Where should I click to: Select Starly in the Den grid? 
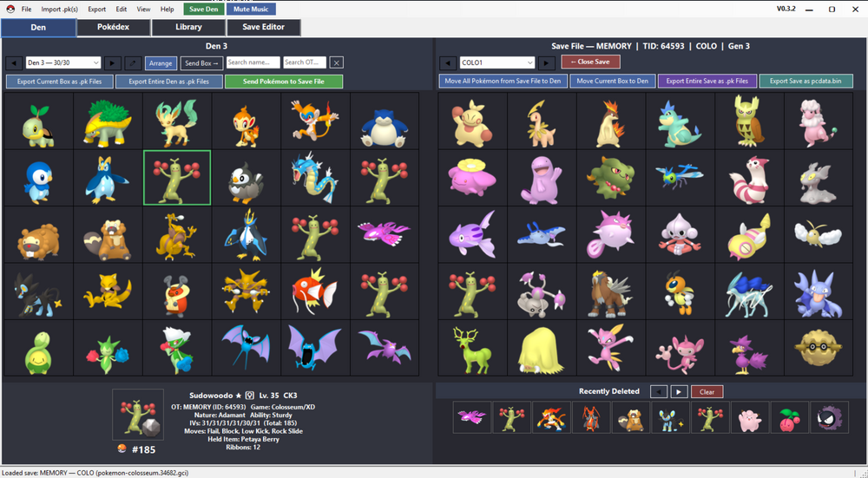pyautogui.click(x=247, y=178)
